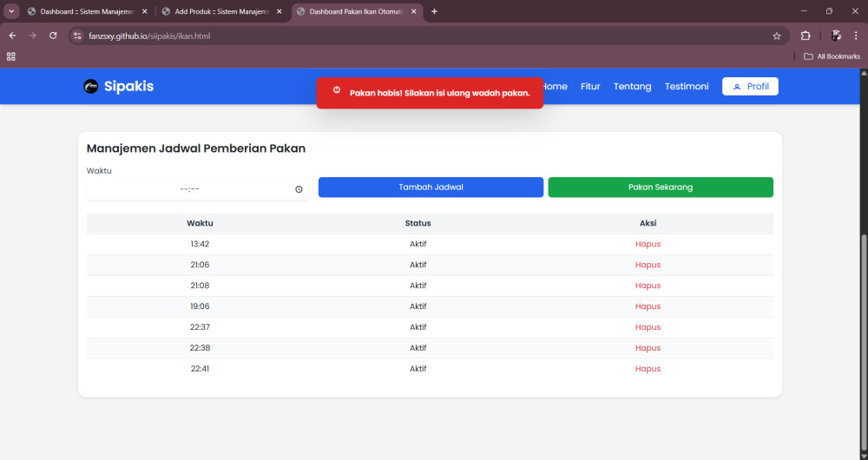Open the All Bookmarks folder
Viewport: 868px width, 460px height.
(832, 56)
